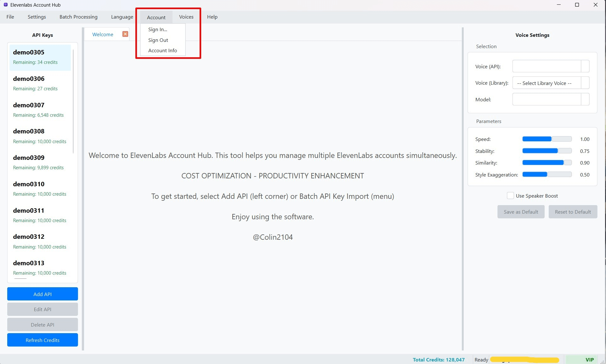Click the Speed value 1.00
The width and height of the screenshot is (606, 364).
pos(585,139)
